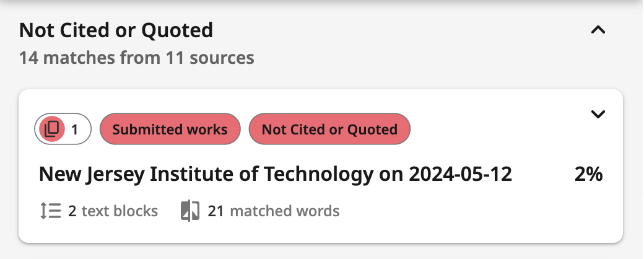
Task: Click the 2% similarity percentage
Action: 588,175
